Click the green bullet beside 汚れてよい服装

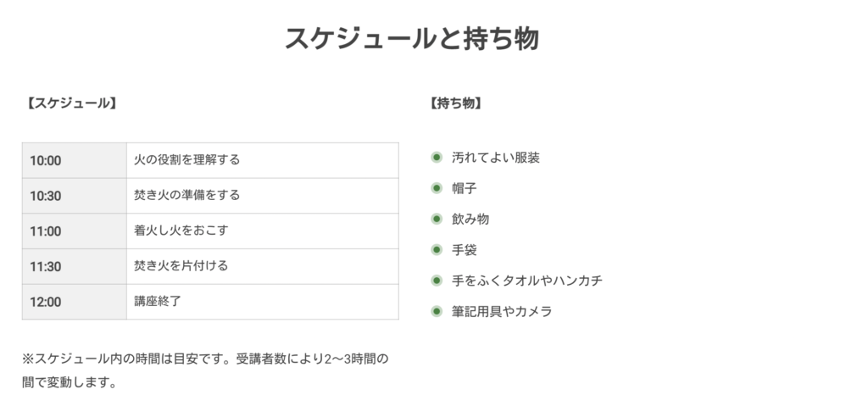tap(437, 158)
